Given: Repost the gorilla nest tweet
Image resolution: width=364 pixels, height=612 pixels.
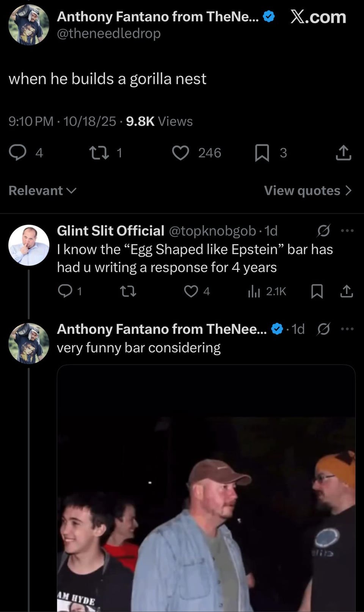Looking at the screenshot, I should 99,153.
